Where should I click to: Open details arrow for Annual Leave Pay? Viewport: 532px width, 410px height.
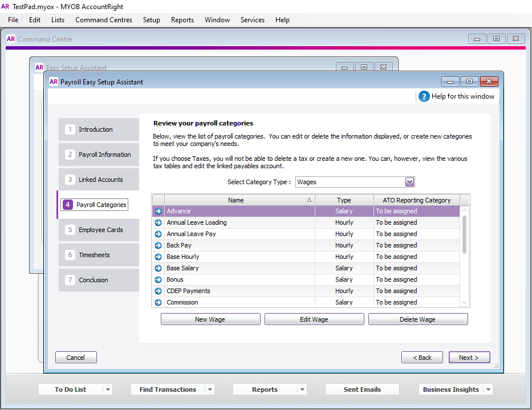tap(158, 234)
